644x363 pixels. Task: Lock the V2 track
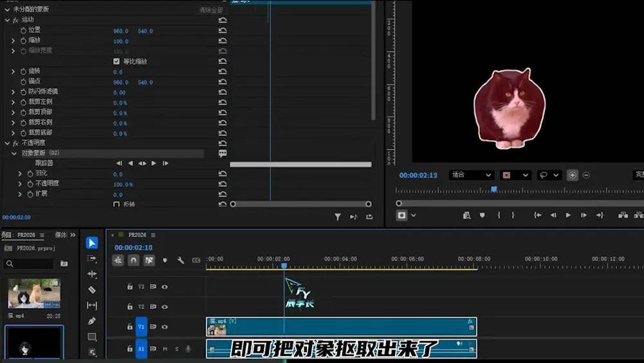click(x=130, y=307)
